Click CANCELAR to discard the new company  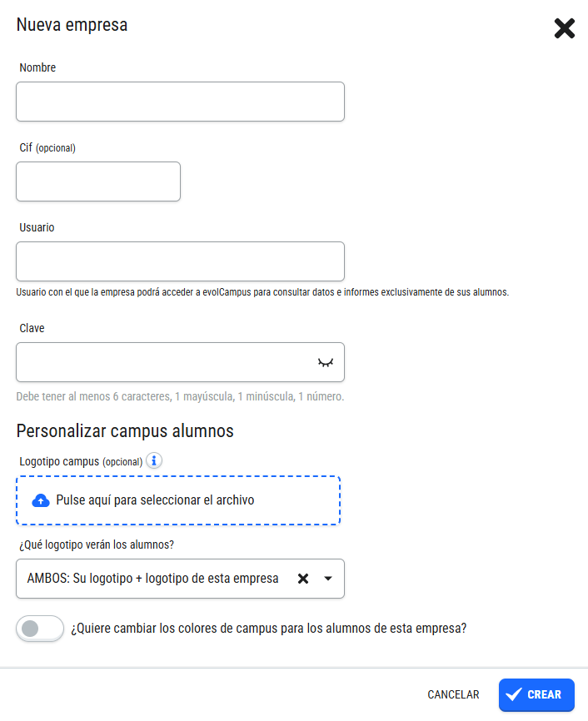click(x=453, y=694)
